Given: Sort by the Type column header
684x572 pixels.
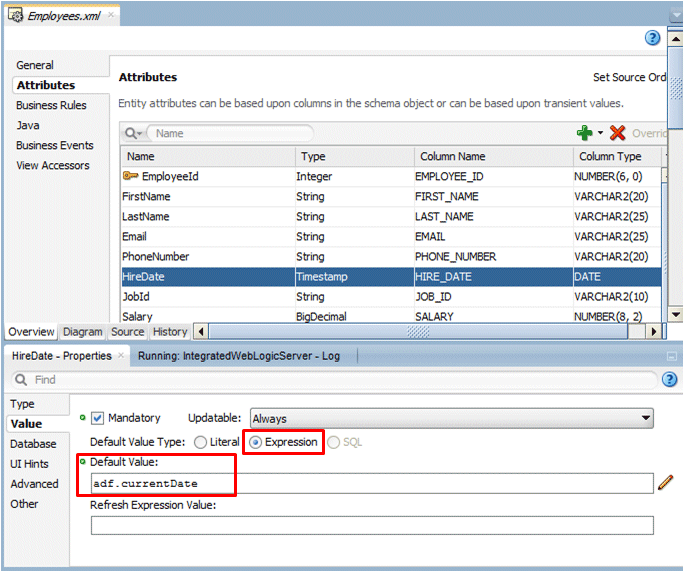Looking at the screenshot, I should click(355, 157).
